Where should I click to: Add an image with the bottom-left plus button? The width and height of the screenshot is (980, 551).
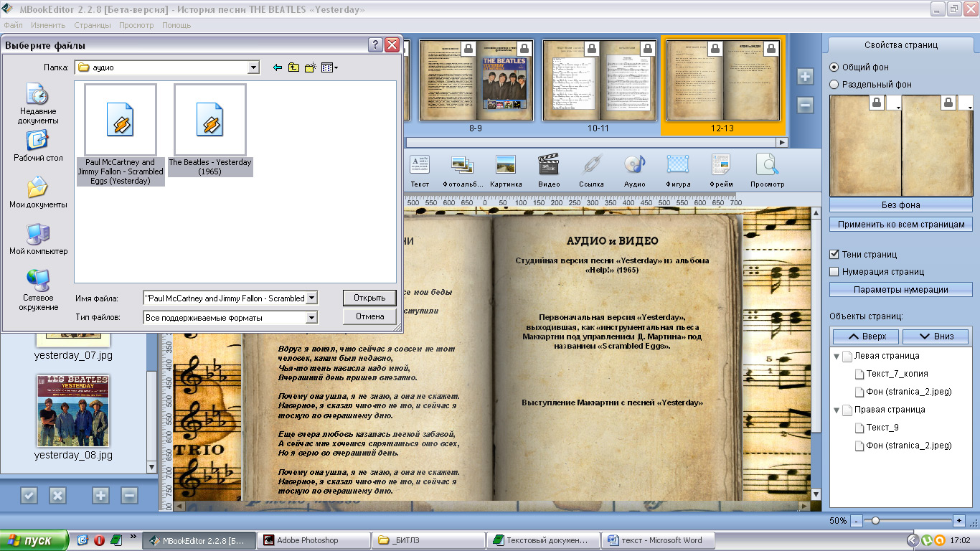tap(100, 495)
